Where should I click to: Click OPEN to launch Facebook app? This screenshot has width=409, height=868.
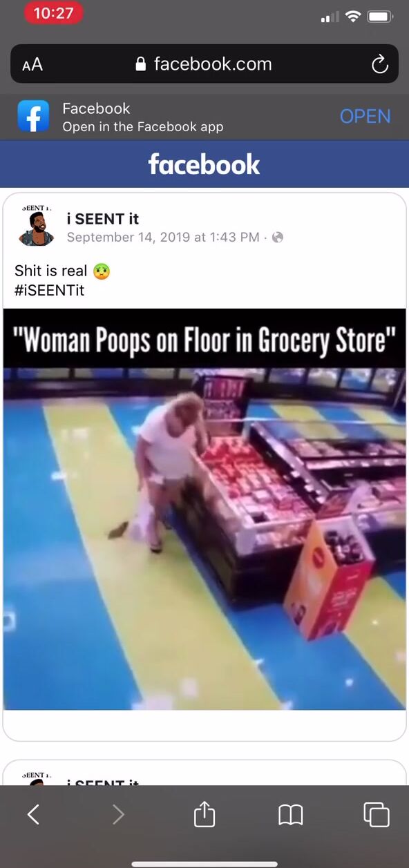pyautogui.click(x=365, y=116)
